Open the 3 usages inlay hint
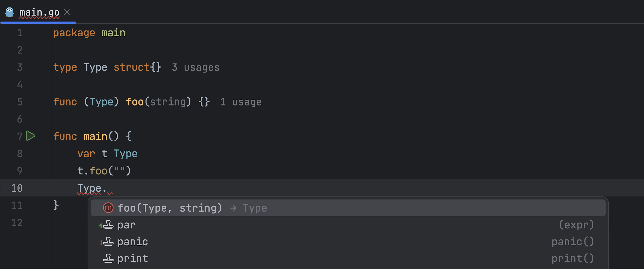The height and width of the screenshot is (269, 644). click(x=196, y=67)
